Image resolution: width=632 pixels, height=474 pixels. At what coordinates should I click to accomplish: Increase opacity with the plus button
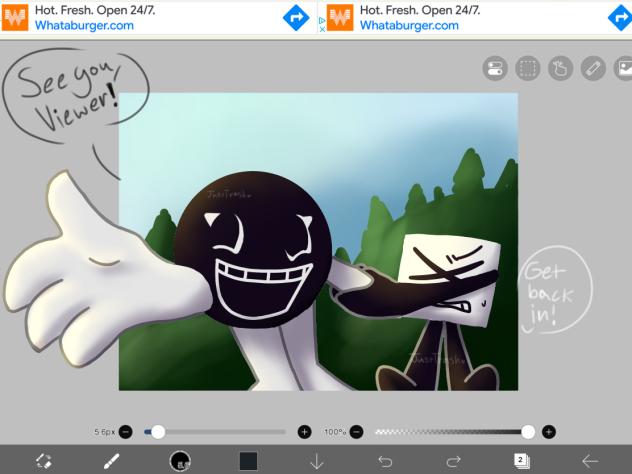[x=549, y=432]
